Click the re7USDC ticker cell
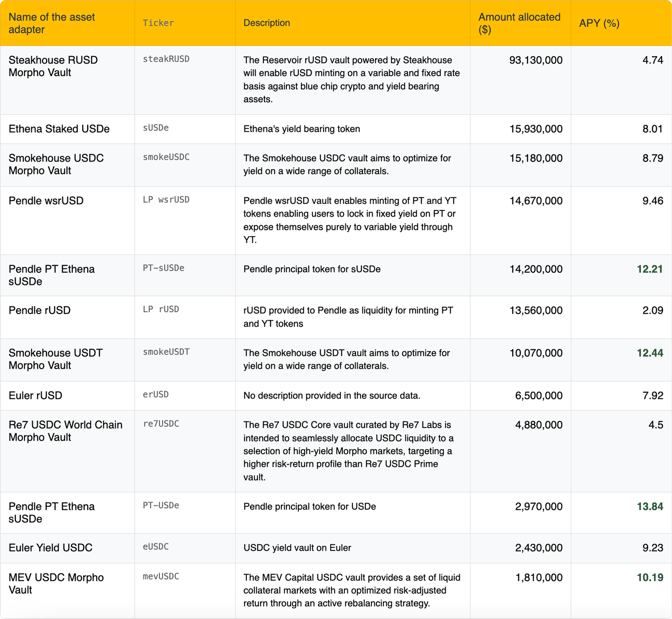This screenshot has width=672, height=619. (161, 423)
